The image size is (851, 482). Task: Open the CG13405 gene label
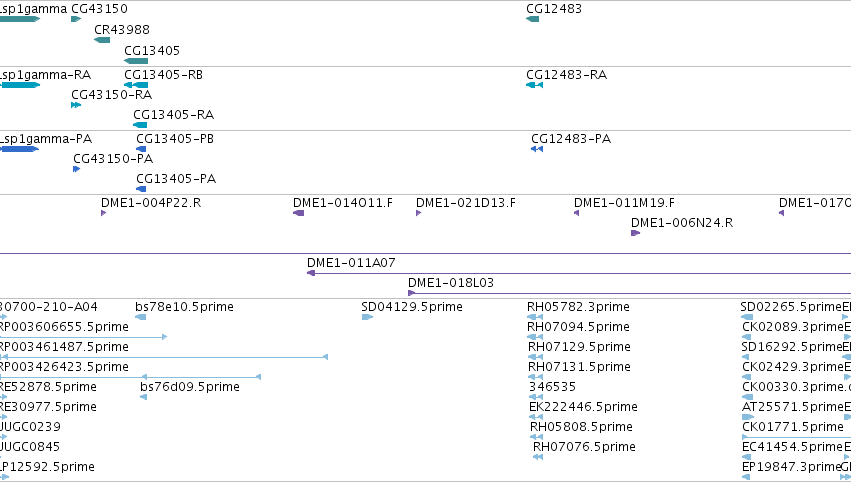(152, 50)
